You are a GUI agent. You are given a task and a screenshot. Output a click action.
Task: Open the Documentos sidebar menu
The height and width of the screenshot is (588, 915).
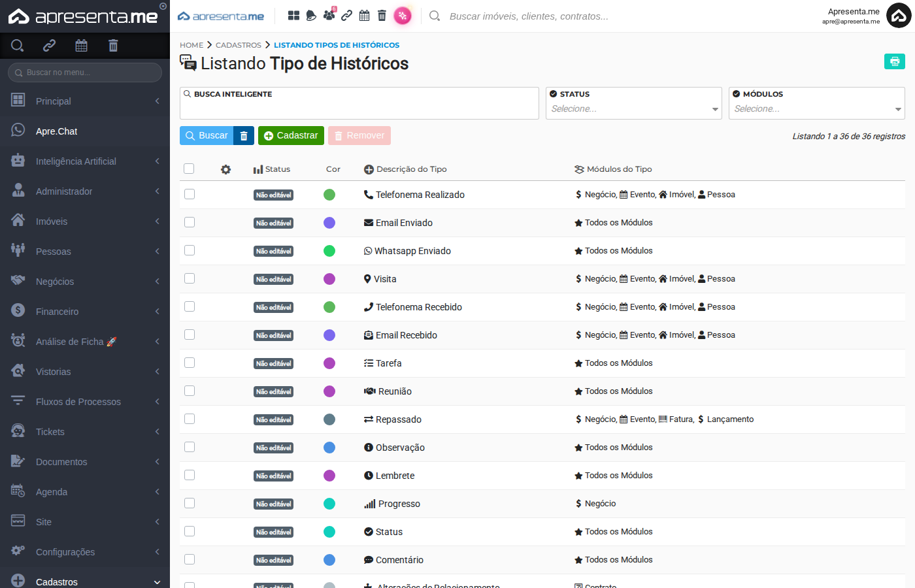[x=85, y=462]
